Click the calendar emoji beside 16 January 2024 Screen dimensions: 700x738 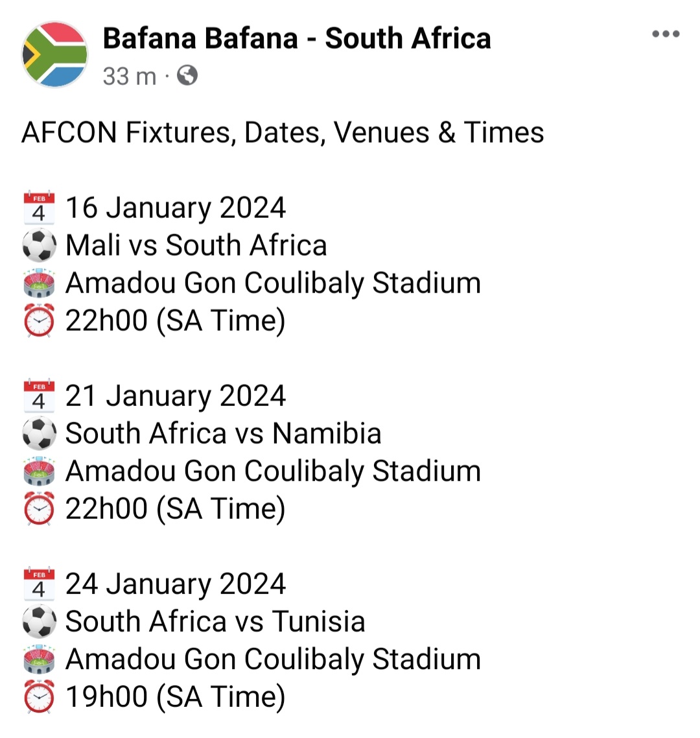pos(39,208)
